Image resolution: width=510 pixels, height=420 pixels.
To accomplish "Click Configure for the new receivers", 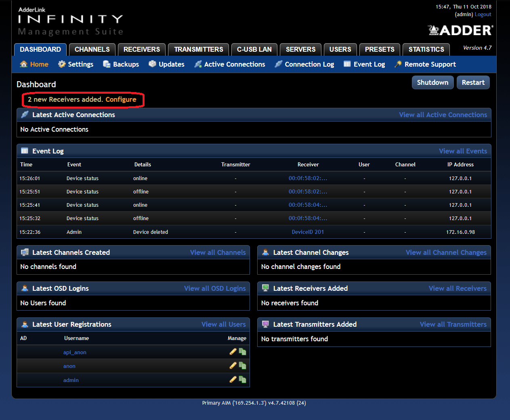I will pos(121,99).
